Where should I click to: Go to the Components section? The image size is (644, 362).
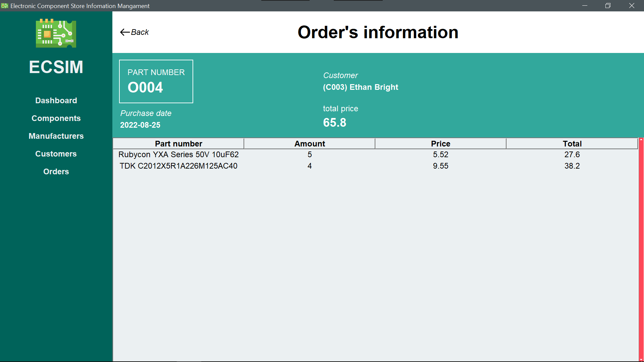click(x=56, y=118)
